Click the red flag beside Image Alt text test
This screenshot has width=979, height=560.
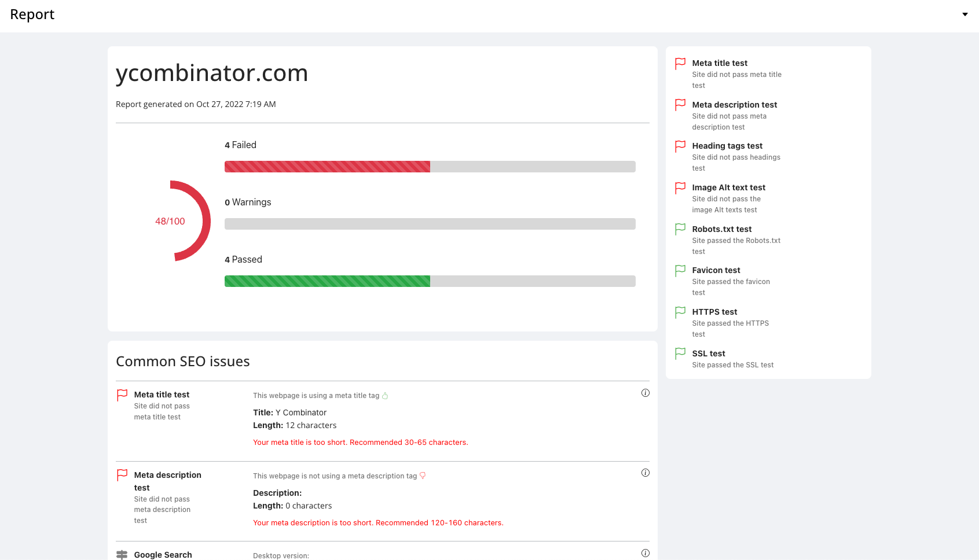click(680, 188)
